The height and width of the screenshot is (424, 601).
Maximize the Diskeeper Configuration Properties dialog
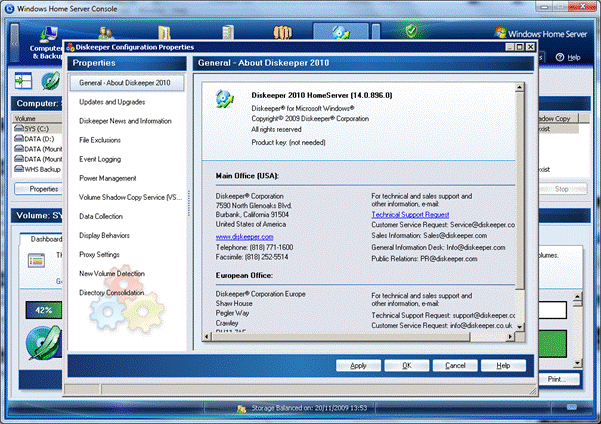pos(520,47)
